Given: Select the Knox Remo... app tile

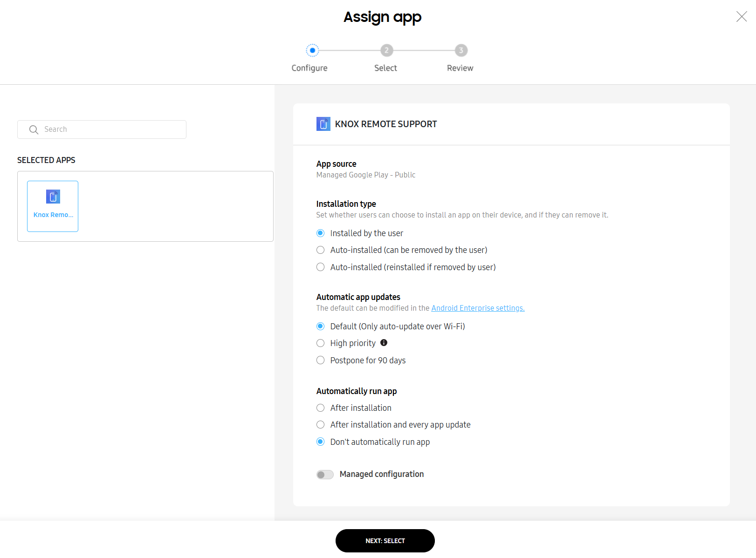Looking at the screenshot, I should [x=53, y=206].
